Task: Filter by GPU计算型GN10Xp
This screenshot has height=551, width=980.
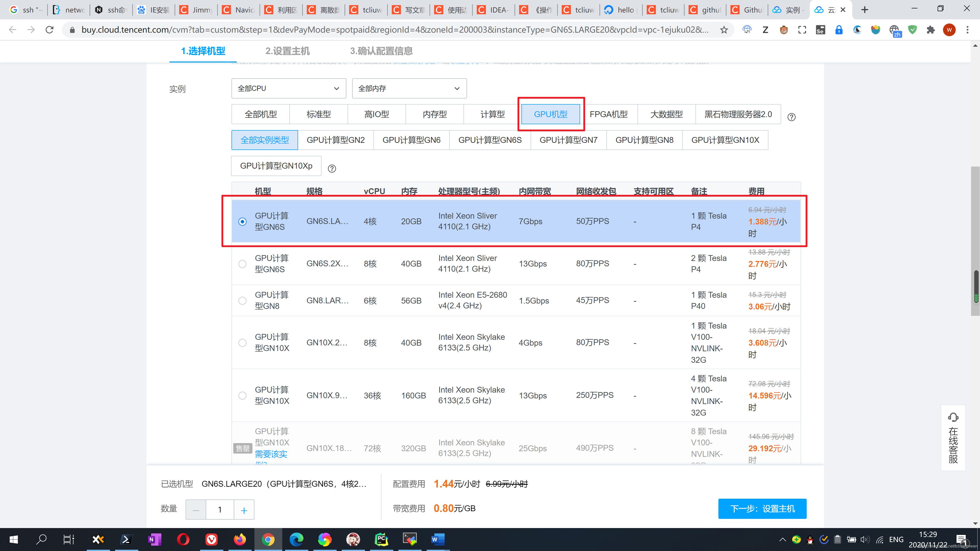Action: (x=276, y=166)
